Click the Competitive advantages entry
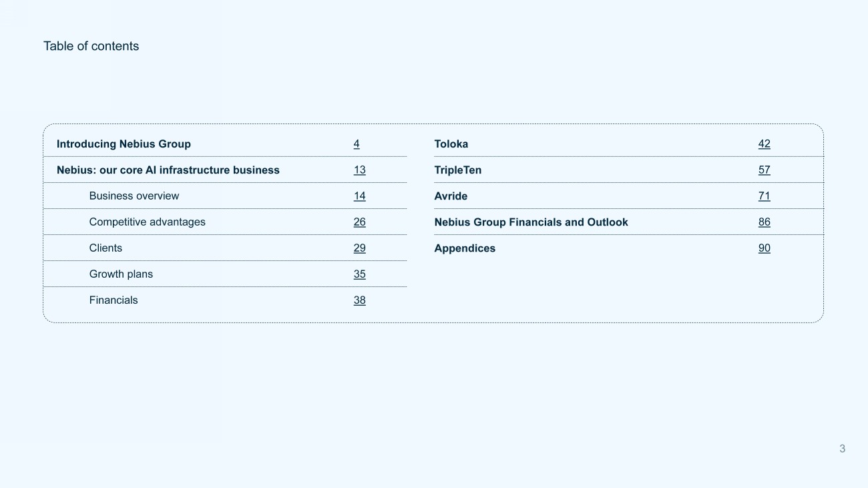The image size is (868, 488). click(x=147, y=222)
